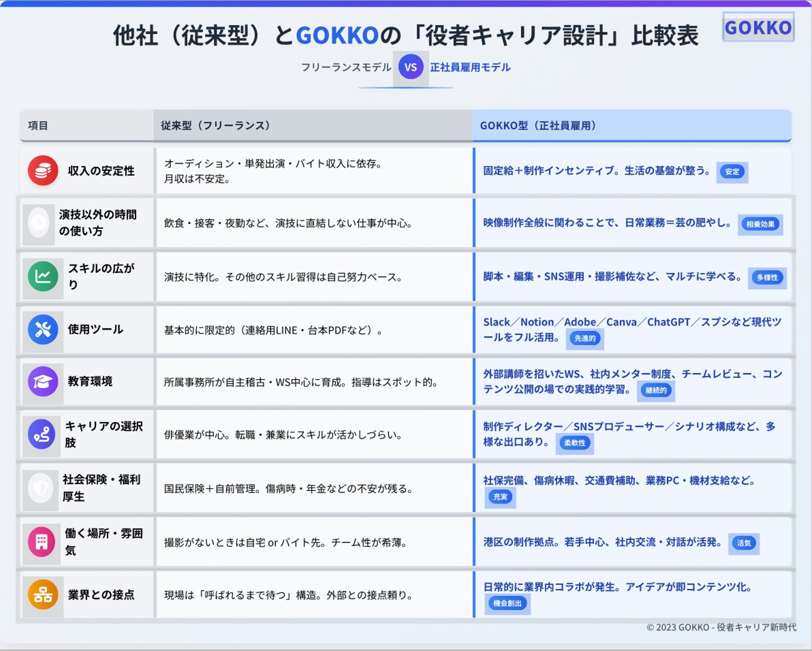Select the 多様性 tag badge
Viewport: 812px width, 651px height.
(x=767, y=277)
